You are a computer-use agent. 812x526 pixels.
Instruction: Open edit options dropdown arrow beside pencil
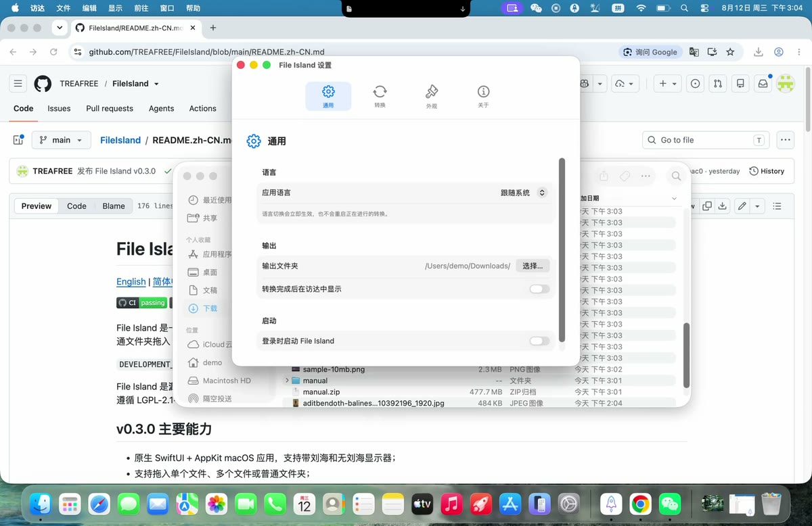point(757,206)
